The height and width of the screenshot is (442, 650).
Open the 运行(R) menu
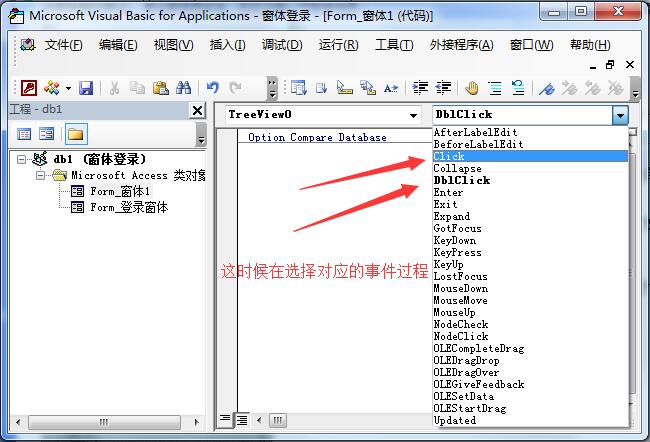coord(338,45)
